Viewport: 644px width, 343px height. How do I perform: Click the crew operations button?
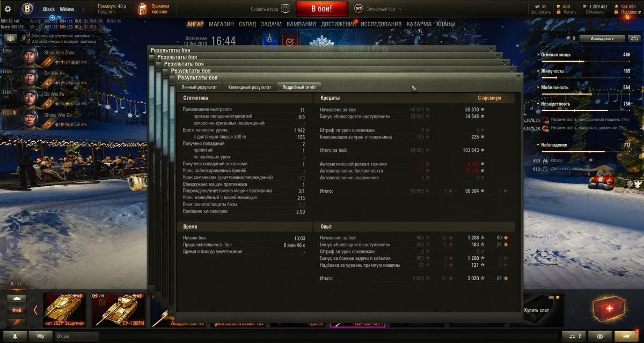[x=12, y=38]
